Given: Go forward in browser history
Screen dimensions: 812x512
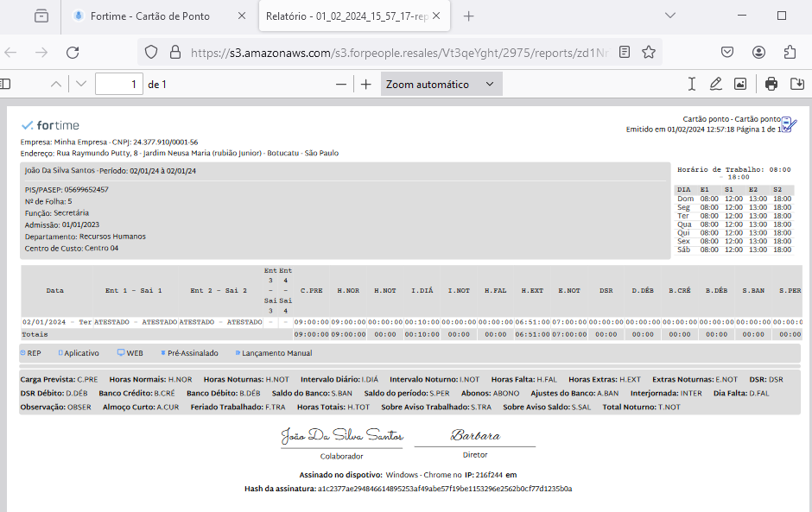Looking at the screenshot, I should [x=41, y=53].
